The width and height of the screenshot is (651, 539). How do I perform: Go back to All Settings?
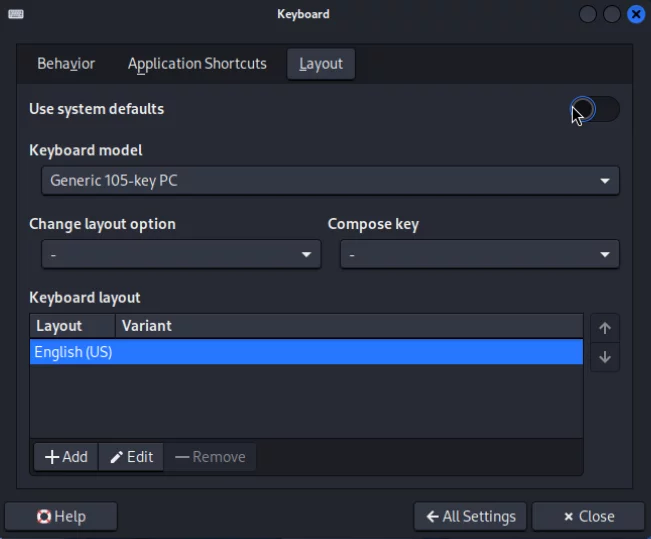(x=471, y=516)
